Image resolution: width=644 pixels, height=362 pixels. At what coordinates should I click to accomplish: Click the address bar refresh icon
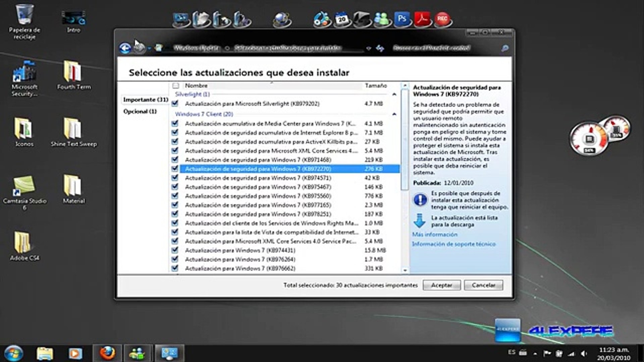[380, 49]
